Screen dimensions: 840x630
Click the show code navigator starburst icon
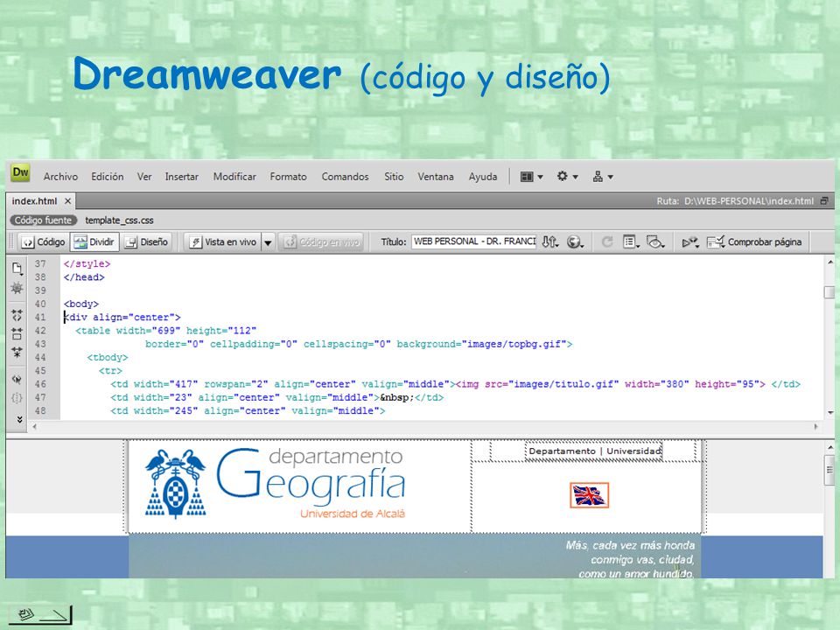pos(17,288)
